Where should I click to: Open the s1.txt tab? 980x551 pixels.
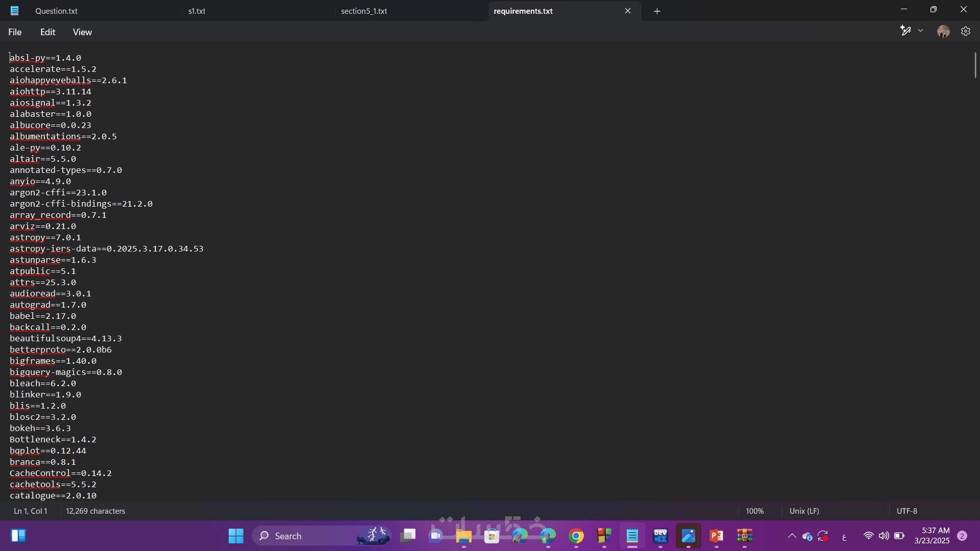tap(197, 11)
